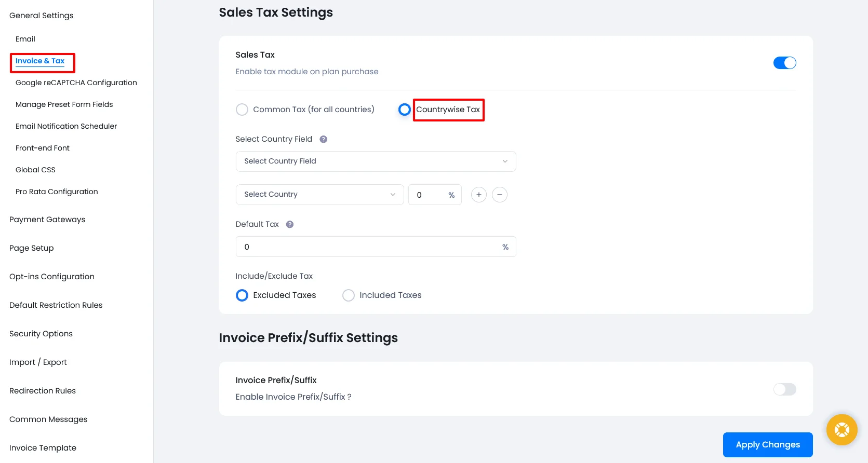Choose the Countrywise Tax radio option
The image size is (868, 463).
404,110
